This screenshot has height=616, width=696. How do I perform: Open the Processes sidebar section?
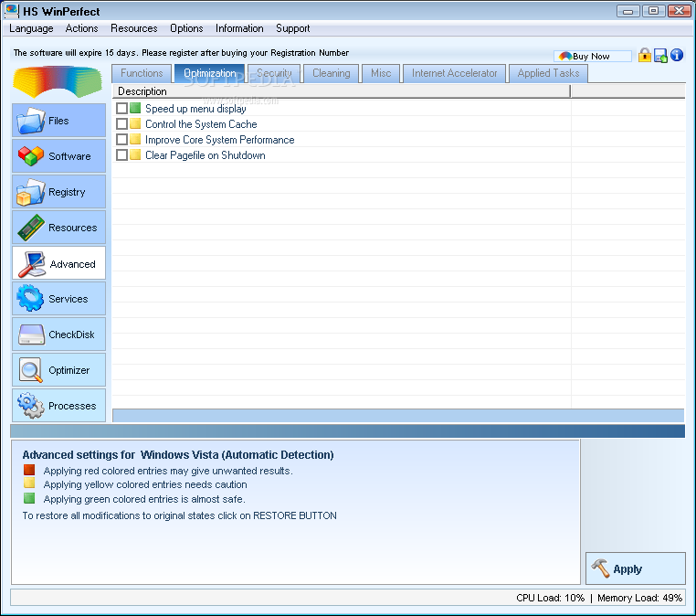click(58, 406)
